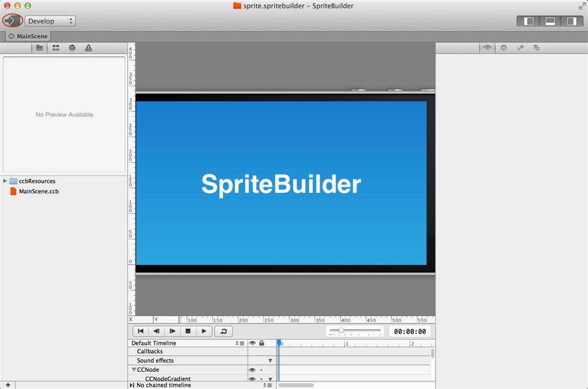Open the tileless editor grid view tab

coord(56,48)
